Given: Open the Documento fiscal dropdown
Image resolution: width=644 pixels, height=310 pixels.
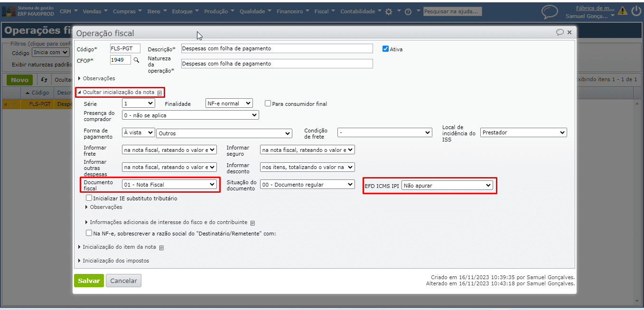Looking at the screenshot, I should [x=169, y=185].
